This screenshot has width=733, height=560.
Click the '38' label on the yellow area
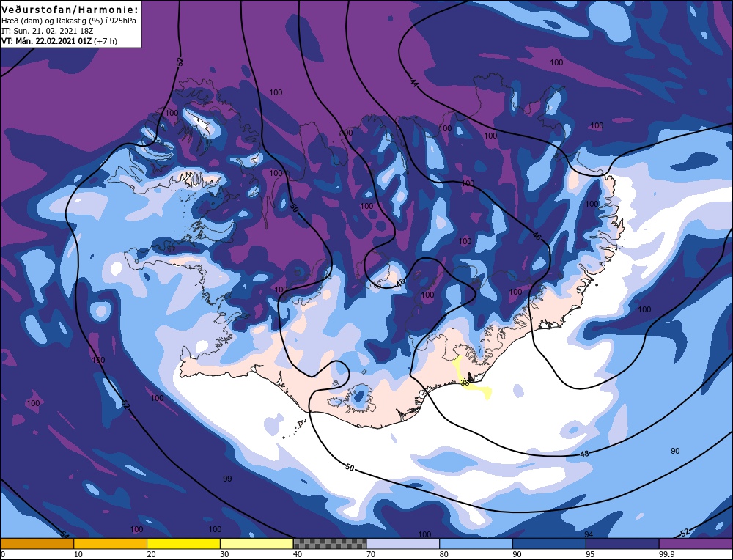point(465,383)
